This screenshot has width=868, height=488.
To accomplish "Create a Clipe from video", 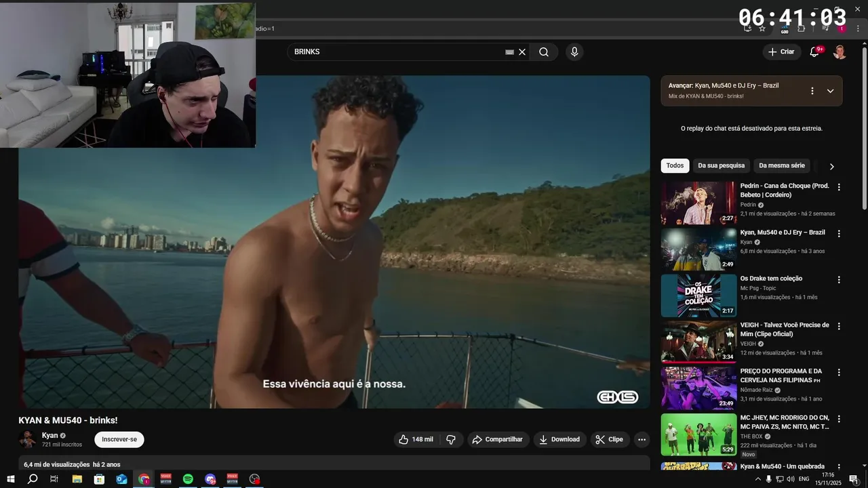I will [x=610, y=439].
